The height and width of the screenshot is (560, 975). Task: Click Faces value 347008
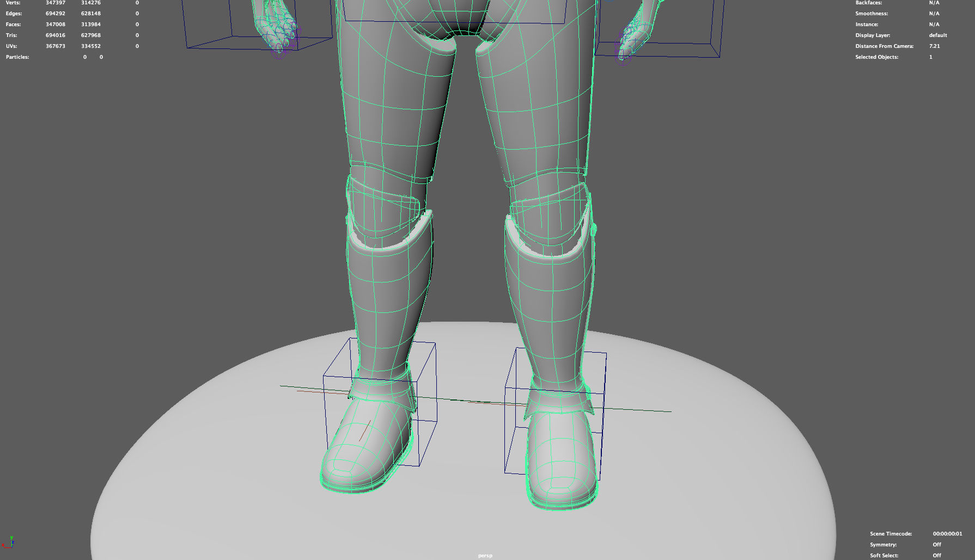[x=56, y=24]
